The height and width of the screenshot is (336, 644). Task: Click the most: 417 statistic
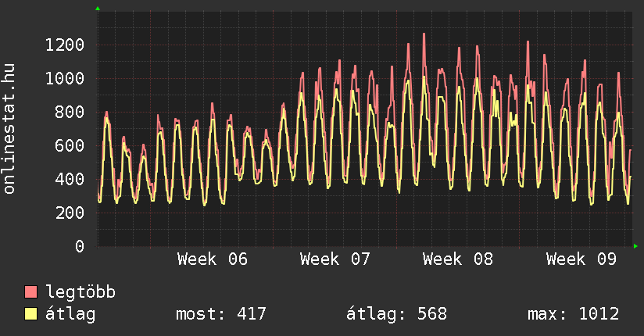(x=221, y=315)
